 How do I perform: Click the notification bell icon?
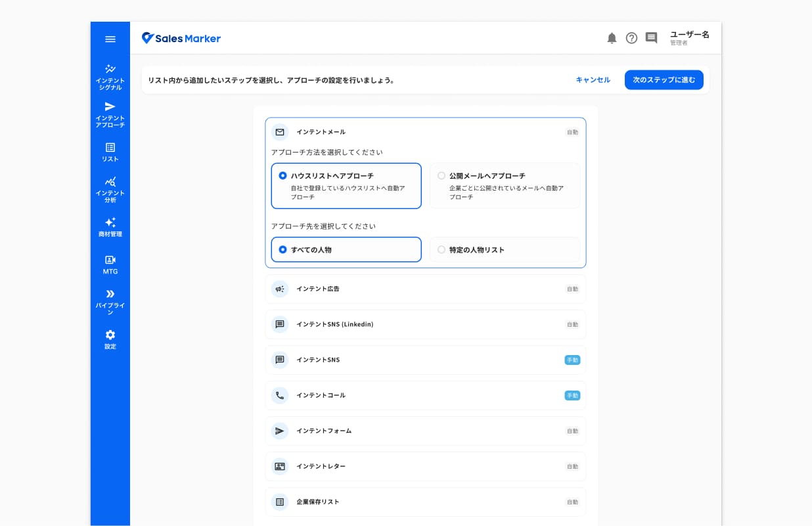(x=612, y=38)
